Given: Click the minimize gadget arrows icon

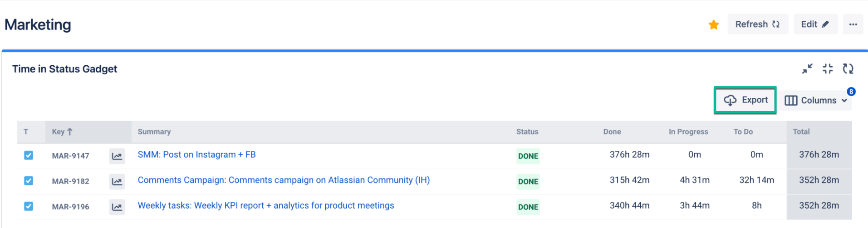Looking at the screenshot, I should (807, 69).
